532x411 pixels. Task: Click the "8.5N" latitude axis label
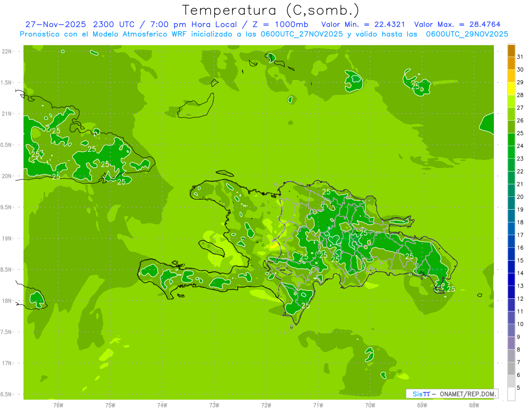(6, 270)
